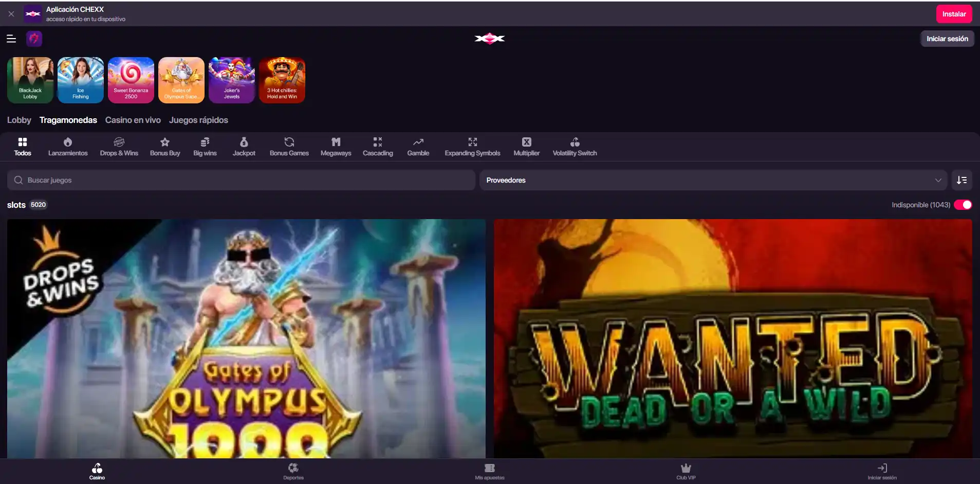Show Big wins coins category
The image size is (980, 484).
click(x=205, y=147)
